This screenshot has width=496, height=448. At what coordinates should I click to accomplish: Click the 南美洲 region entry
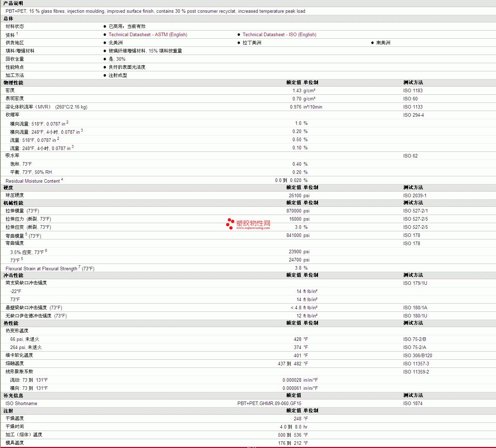[383, 43]
